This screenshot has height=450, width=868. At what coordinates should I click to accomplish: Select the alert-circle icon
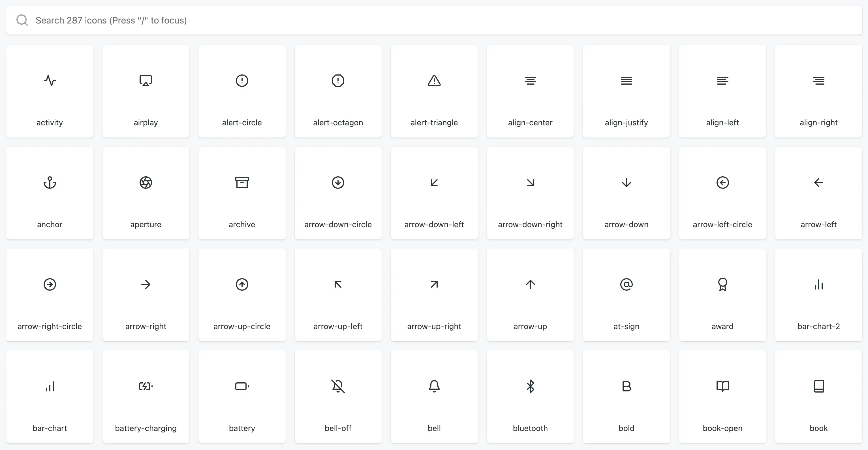tap(241, 81)
